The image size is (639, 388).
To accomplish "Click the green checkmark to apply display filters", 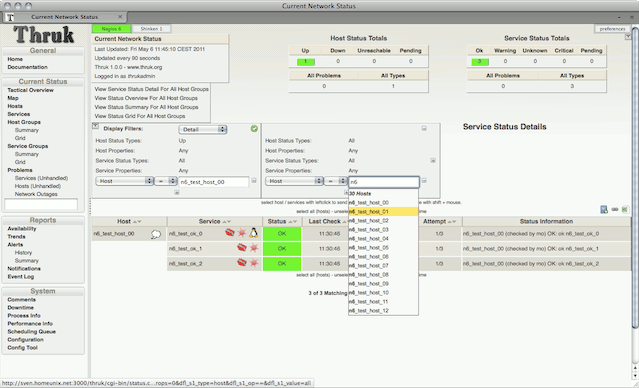I will pos(254,129).
